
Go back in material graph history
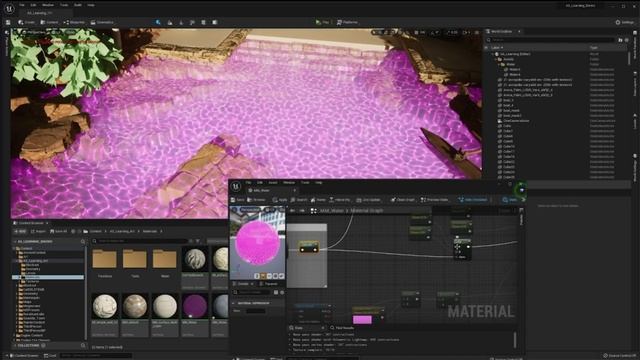point(293,211)
